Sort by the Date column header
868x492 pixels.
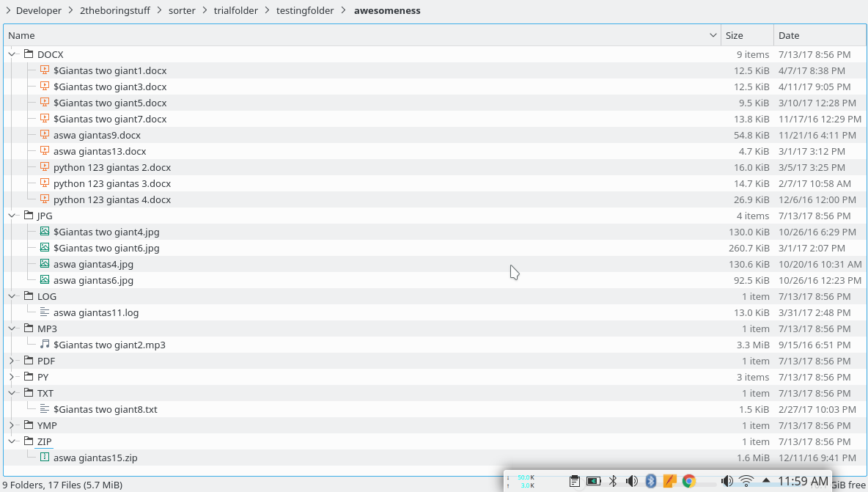tap(820, 35)
